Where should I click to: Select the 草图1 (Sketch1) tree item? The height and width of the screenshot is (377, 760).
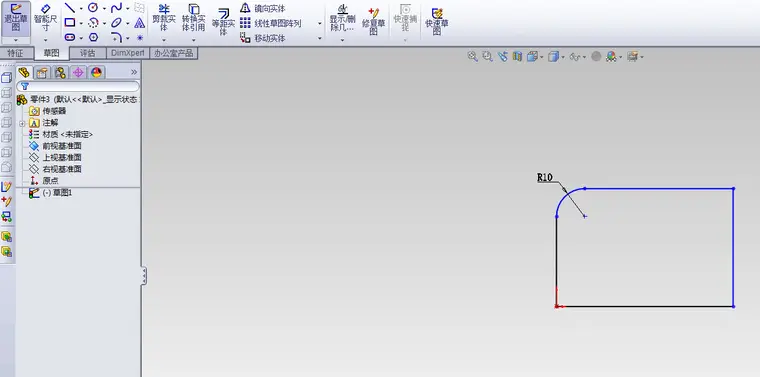50,193
